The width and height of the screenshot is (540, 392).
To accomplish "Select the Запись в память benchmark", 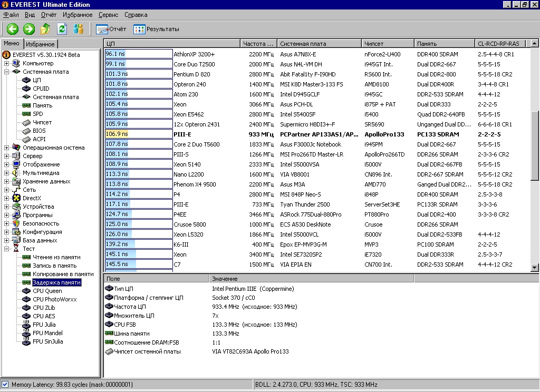I will (x=54, y=266).
